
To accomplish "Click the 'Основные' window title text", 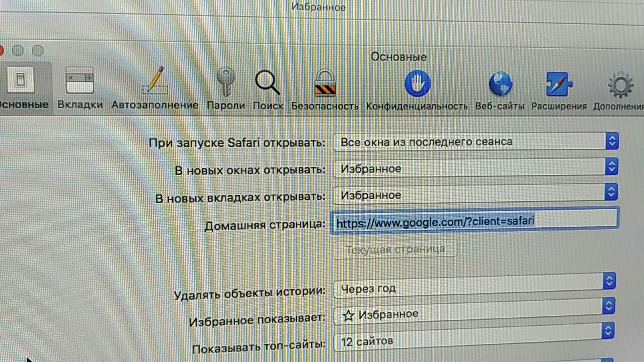I will (x=398, y=57).
